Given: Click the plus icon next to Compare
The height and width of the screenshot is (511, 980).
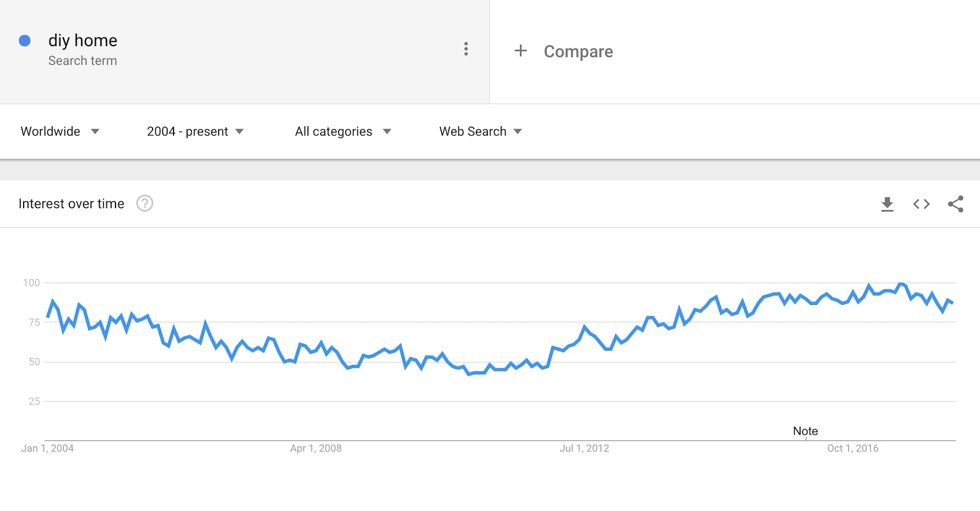Looking at the screenshot, I should click(520, 51).
